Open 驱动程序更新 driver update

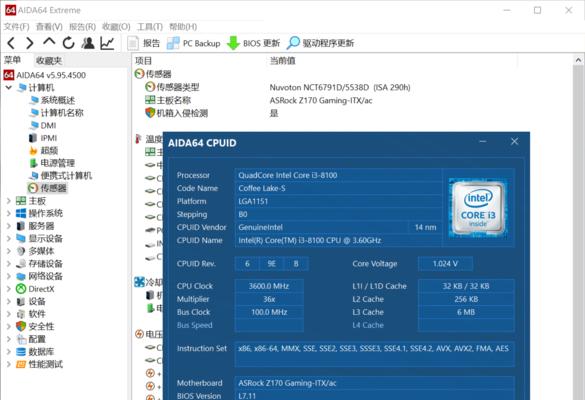(x=320, y=43)
